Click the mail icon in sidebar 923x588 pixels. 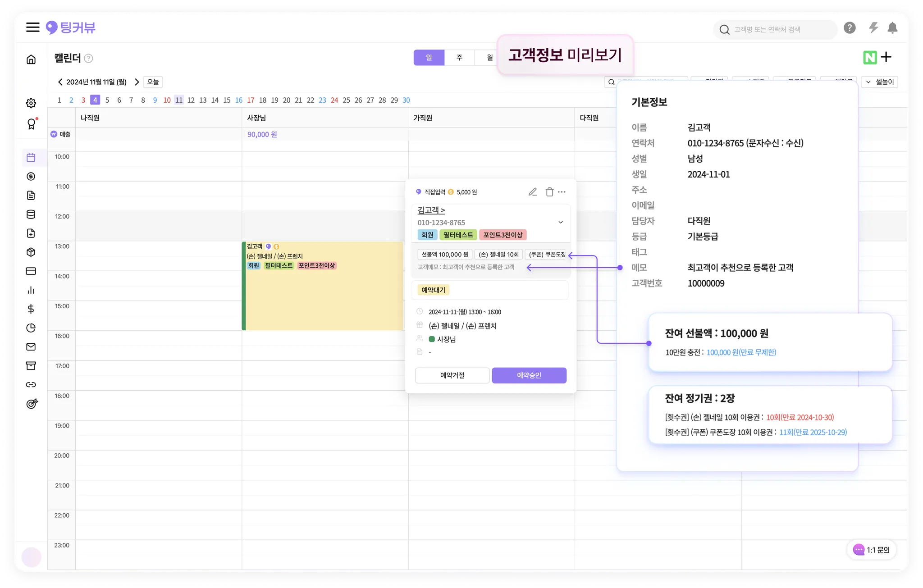[31, 347]
